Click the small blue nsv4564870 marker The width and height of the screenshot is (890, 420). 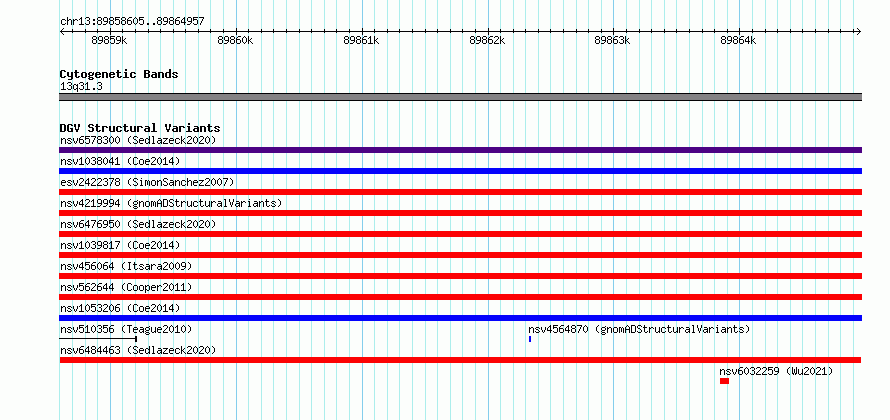pos(530,339)
